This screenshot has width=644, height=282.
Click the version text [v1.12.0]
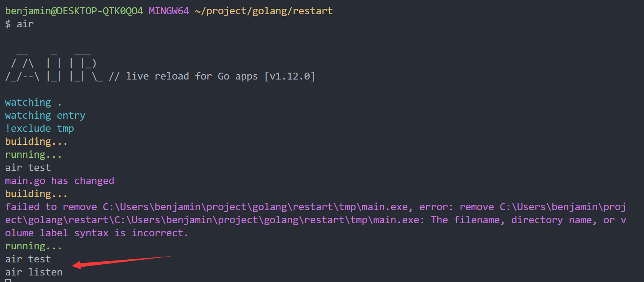(x=290, y=76)
